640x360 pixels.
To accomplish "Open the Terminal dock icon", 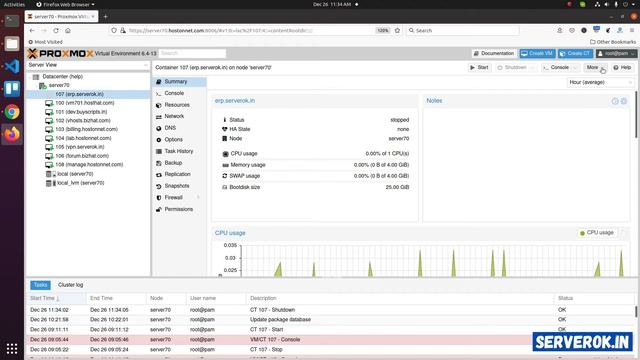I will [11, 20].
